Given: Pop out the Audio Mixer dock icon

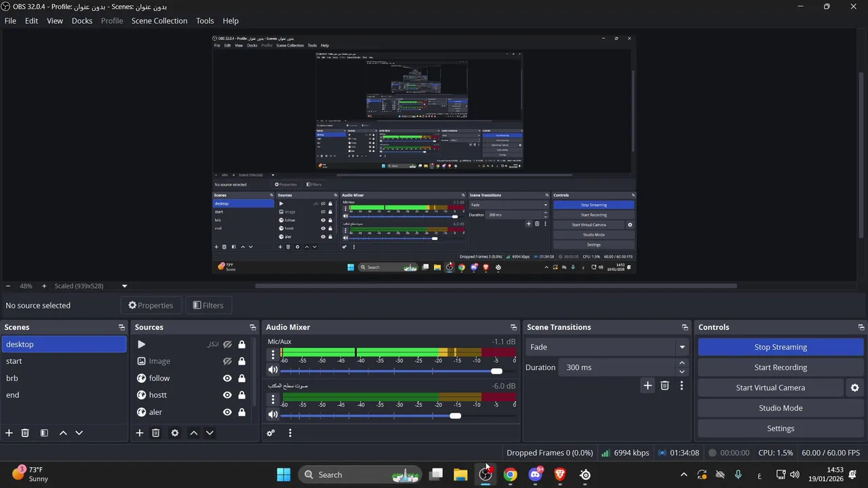Looking at the screenshot, I should (513, 327).
